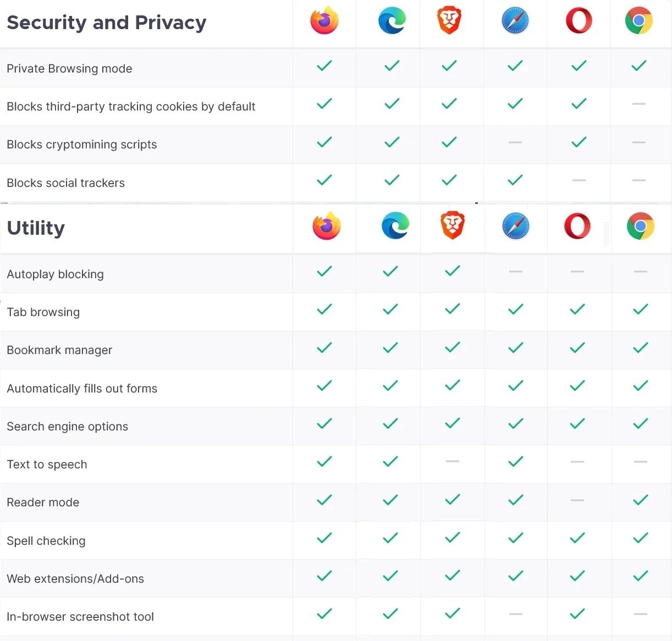Screen dimensions: 672x641
Task: Click the Opera icon in the Utility header
Action: 577,226
